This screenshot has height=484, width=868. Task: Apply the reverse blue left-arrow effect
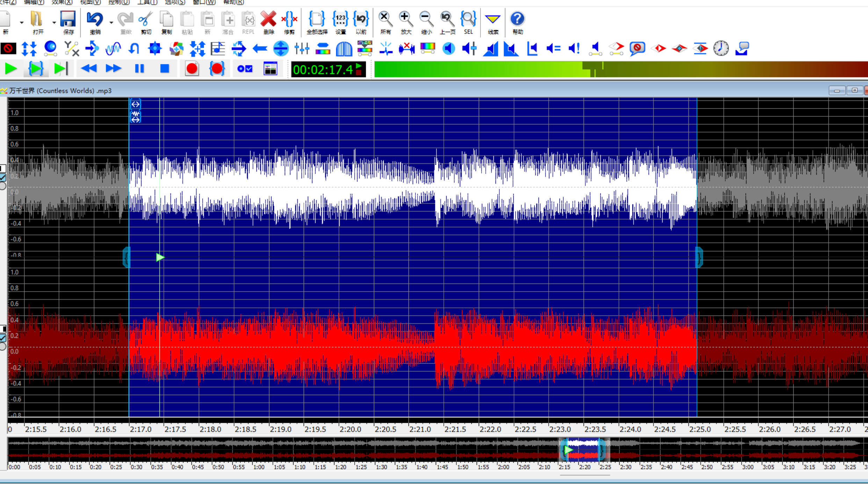click(260, 48)
